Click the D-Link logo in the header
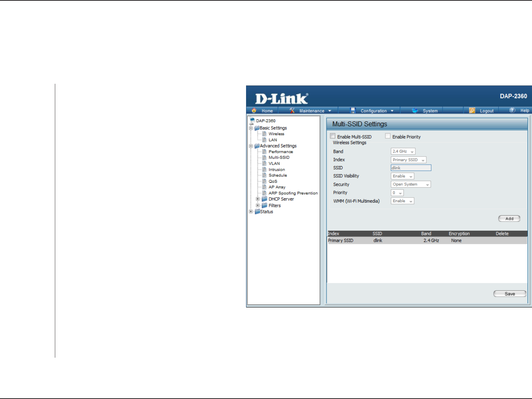This screenshot has height=399, width=532. (x=282, y=99)
